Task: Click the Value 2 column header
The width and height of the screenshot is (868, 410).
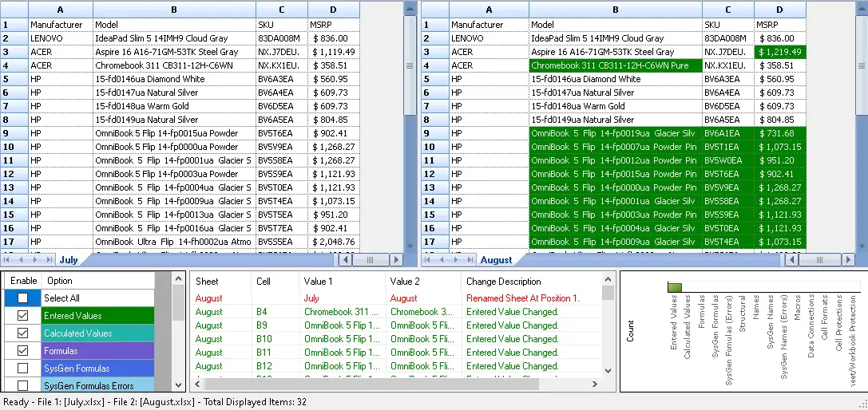Action: [x=423, y=281]
